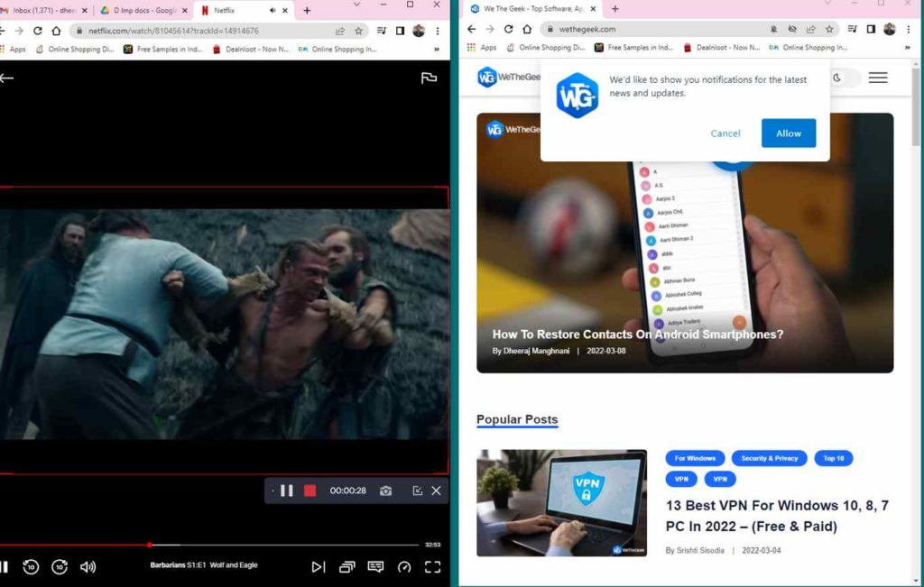Open Netflix playback speed control
The width and height of the screenshot is (924, 587).
pyautogui.click(x=404, y=566)
